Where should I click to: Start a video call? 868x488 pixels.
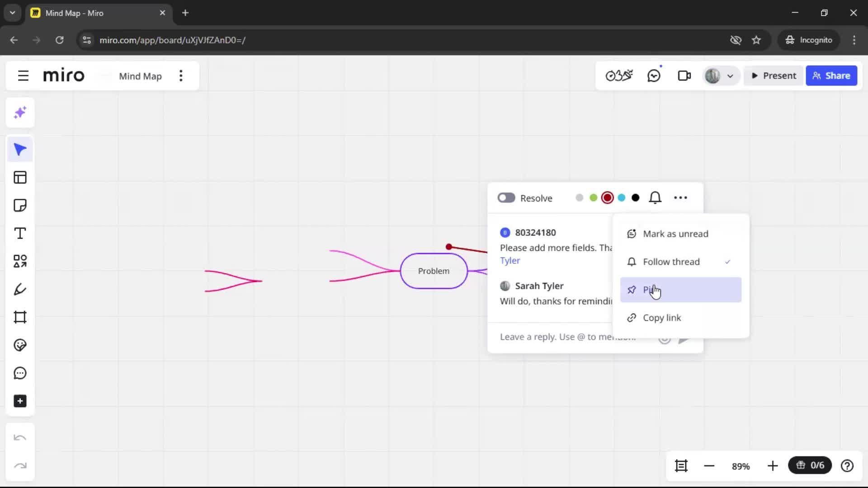click(x=684, y=76)
